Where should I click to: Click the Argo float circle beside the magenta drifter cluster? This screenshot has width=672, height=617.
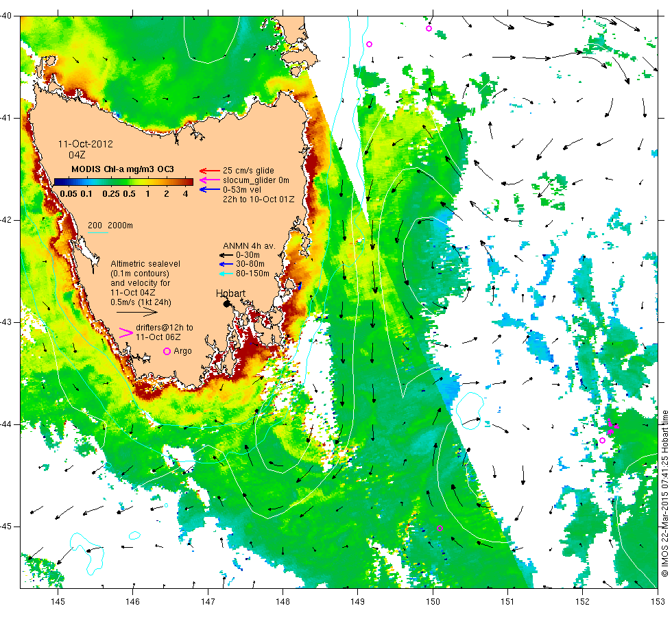(x=602, y=440)
